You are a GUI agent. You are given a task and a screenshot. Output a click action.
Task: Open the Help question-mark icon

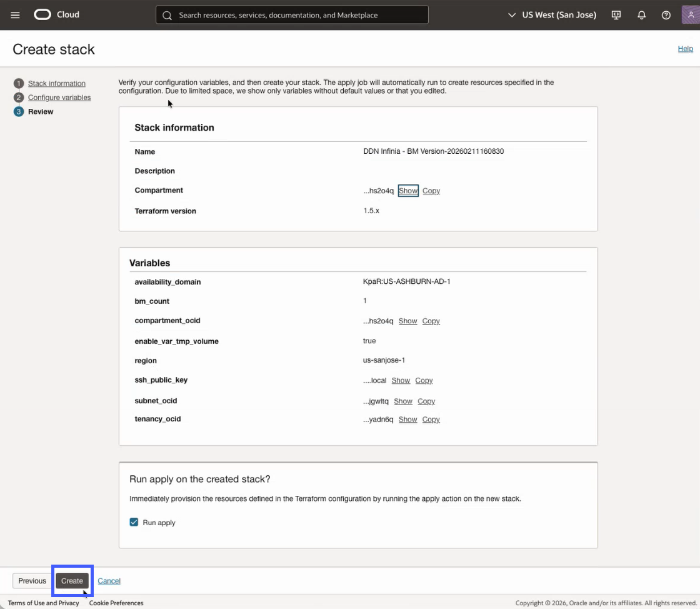pyautogui.click(x=666, y=14)
